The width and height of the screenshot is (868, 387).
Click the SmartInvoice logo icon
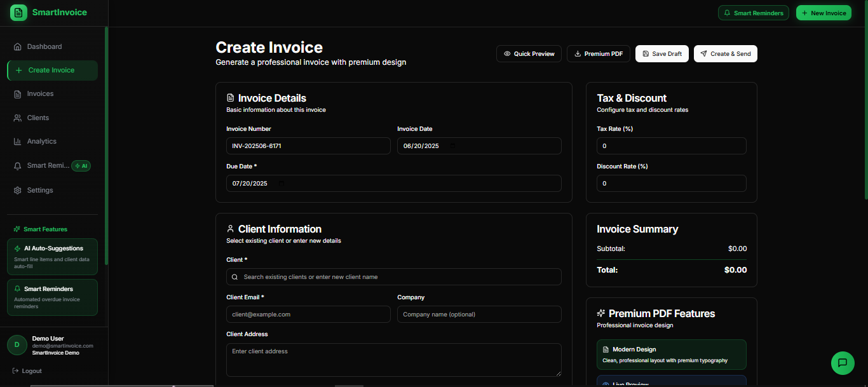[x=18, y=12]
